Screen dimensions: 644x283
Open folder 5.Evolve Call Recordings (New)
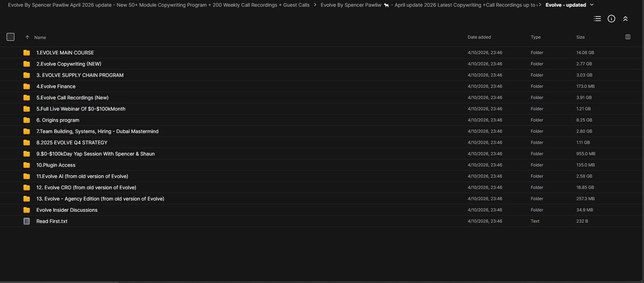click(x=72, y=97)
